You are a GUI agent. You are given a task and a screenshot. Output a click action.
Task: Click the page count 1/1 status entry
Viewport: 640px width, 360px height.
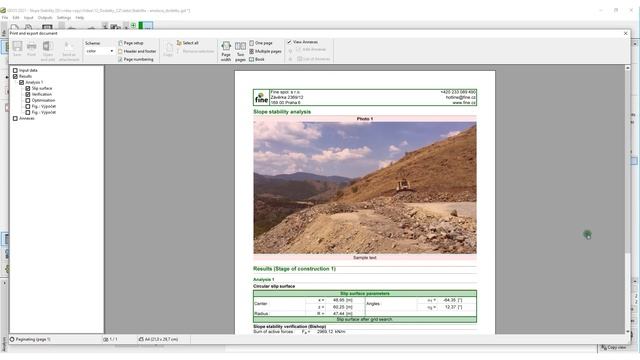(x=111, y=339)
